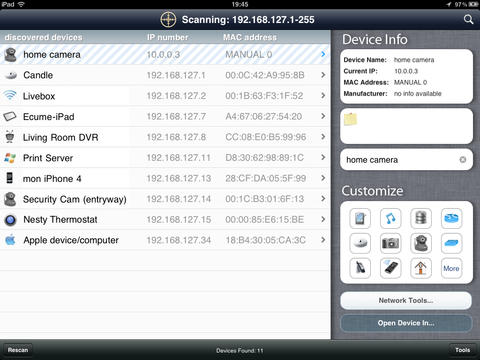Tap the yellow sticky note icon
This screenshot has width=480, height=360.
pyautogui.click(x=350, y=119)
